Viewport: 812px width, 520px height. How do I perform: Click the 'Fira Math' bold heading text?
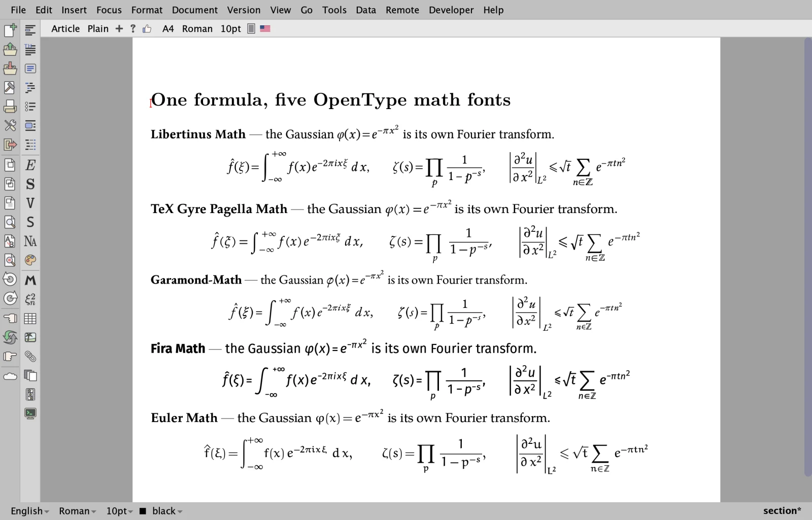pyautogui.click(x=178, y=349)
